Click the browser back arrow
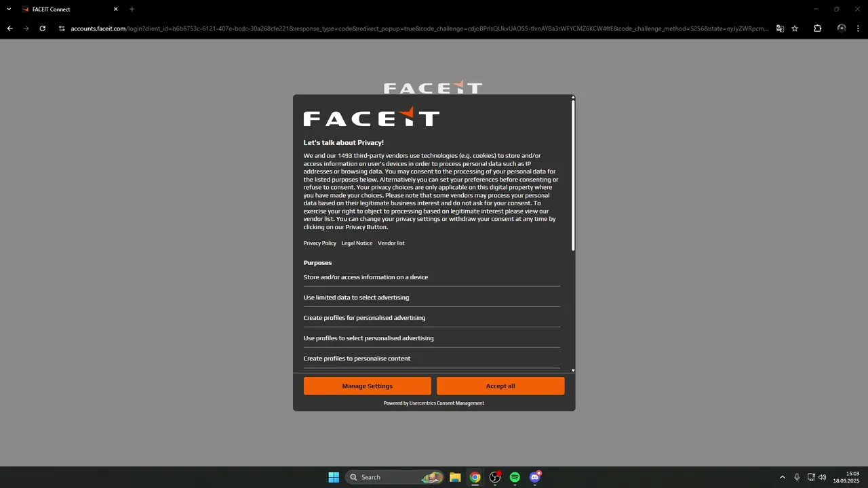Screen dimensions: 868x488 [x=9, y=28]
